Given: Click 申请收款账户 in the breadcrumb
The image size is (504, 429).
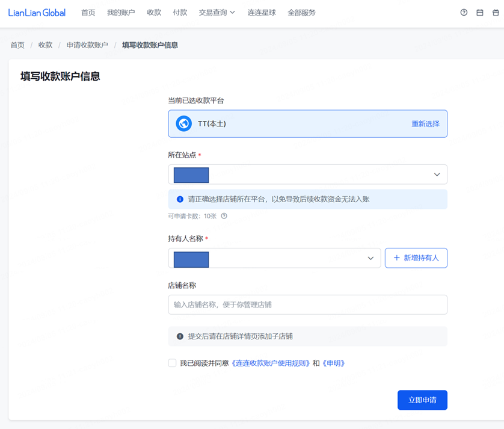Looking at the screenshot, I should [x=87, y=45].
